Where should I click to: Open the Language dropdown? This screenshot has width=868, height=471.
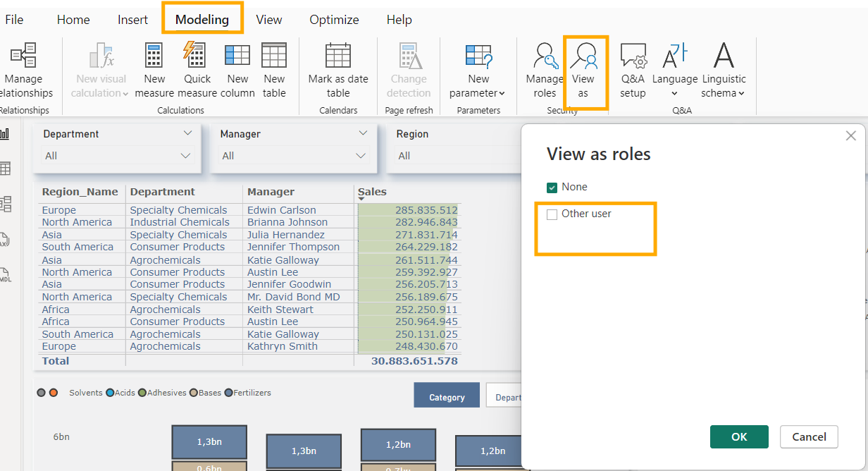pyautogui.click(x=674, y=71)
